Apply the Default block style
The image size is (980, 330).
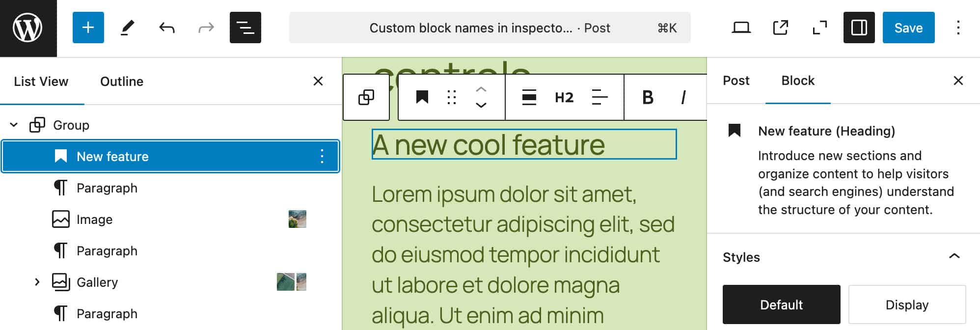click(781, 304)
